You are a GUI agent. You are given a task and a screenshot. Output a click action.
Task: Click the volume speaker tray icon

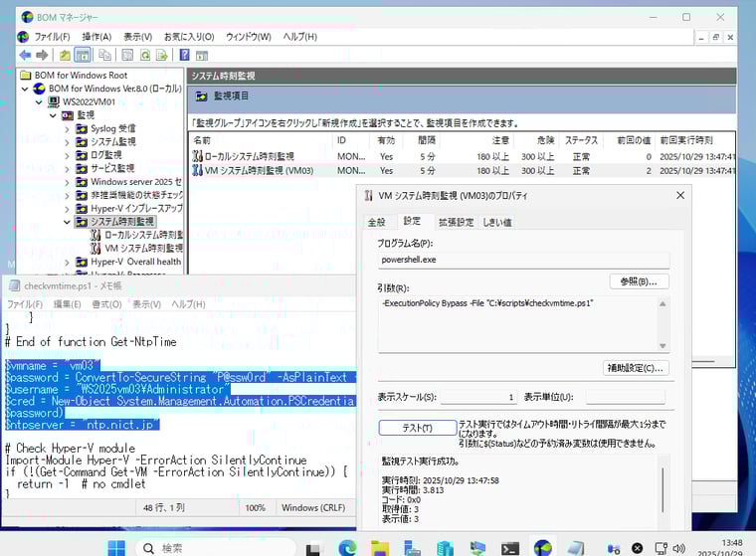tap(678, 548)
